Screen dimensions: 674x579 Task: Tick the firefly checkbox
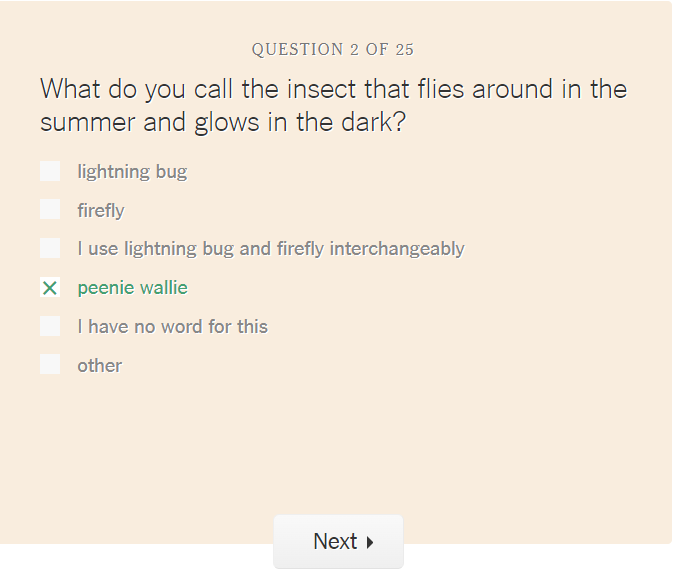coord(50,209)
